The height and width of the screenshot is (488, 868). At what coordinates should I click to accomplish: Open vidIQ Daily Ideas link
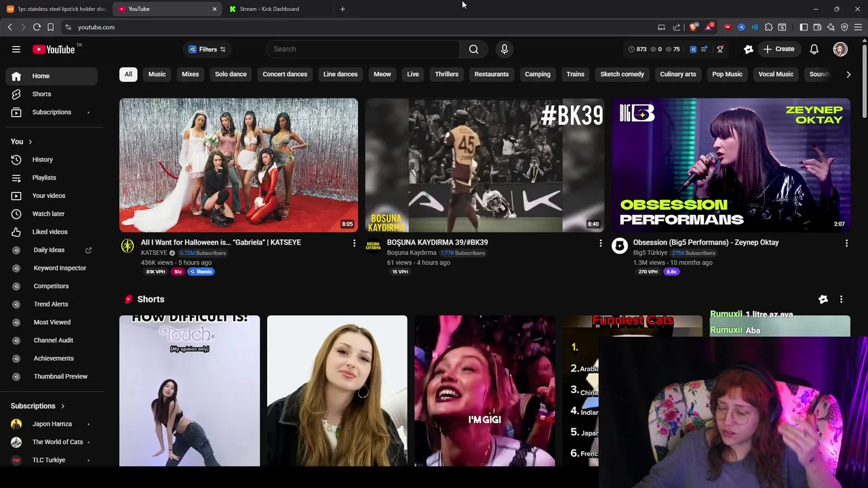52,250
